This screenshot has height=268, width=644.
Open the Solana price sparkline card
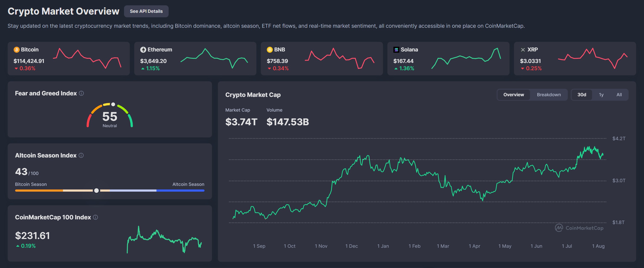point(466,58)
